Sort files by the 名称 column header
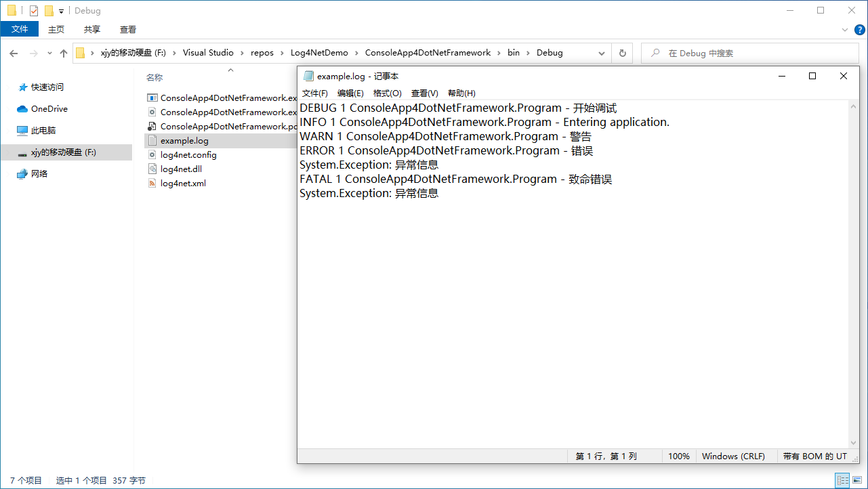 coord(154,78)
